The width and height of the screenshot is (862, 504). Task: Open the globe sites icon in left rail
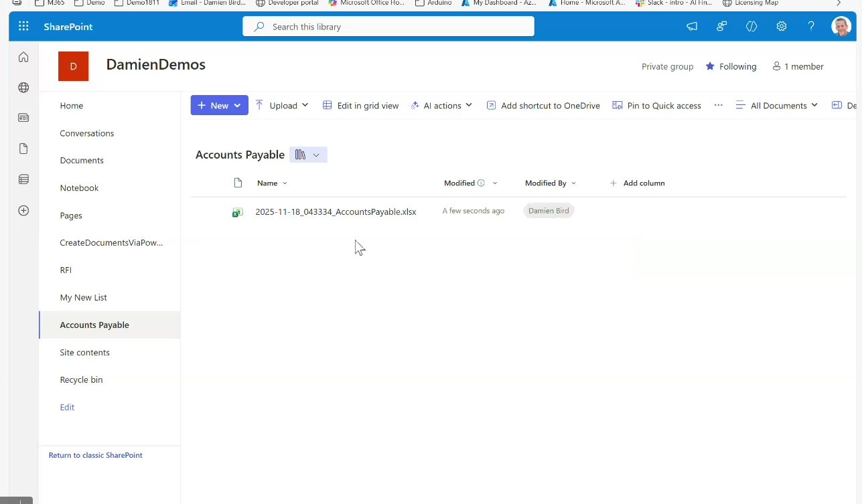pyautogui.click(x=23, y=88)
